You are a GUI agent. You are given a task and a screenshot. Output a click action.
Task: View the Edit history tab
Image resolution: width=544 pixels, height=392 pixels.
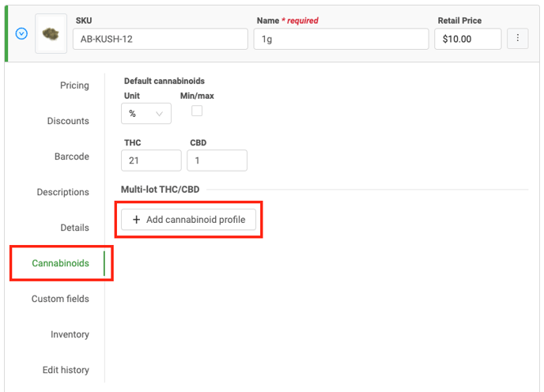pos(66,370)
